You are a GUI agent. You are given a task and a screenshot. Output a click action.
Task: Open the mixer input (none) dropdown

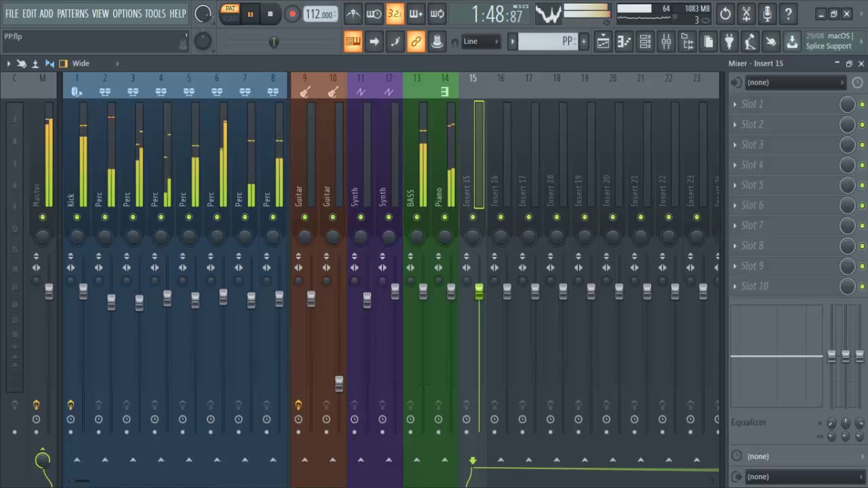(x=794, y=83)
